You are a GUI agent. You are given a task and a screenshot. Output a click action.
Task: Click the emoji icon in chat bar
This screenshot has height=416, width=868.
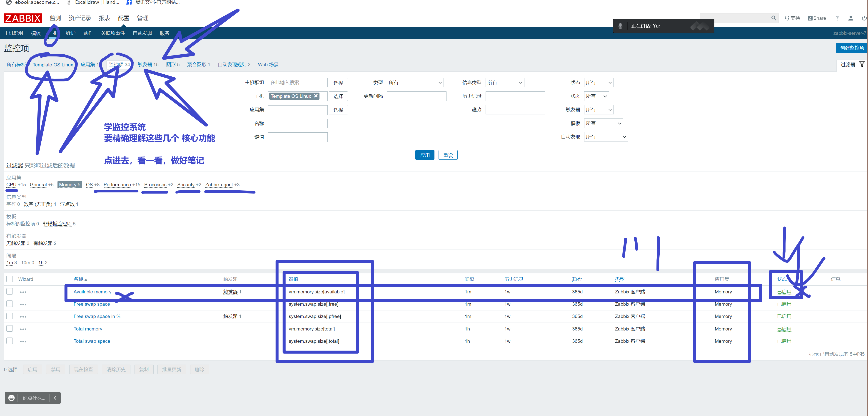coord(11,398)
